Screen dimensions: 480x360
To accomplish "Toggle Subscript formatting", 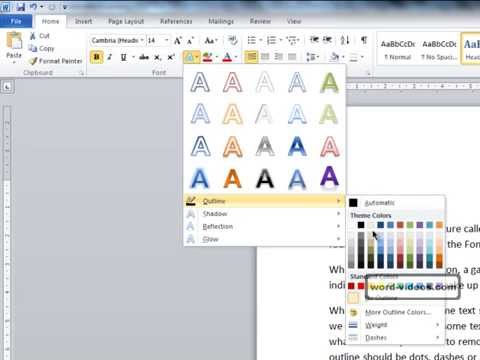I will tap(157, 58).
